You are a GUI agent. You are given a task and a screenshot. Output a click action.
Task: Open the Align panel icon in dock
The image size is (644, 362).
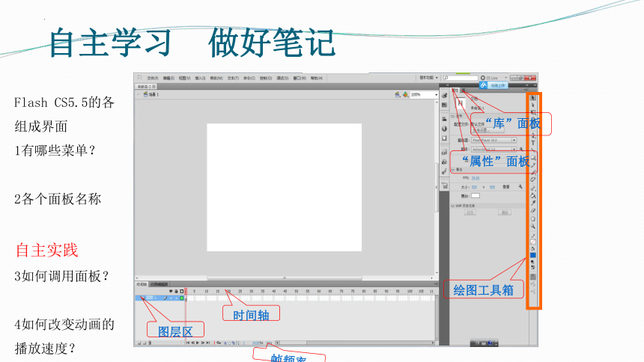(444, 119)
